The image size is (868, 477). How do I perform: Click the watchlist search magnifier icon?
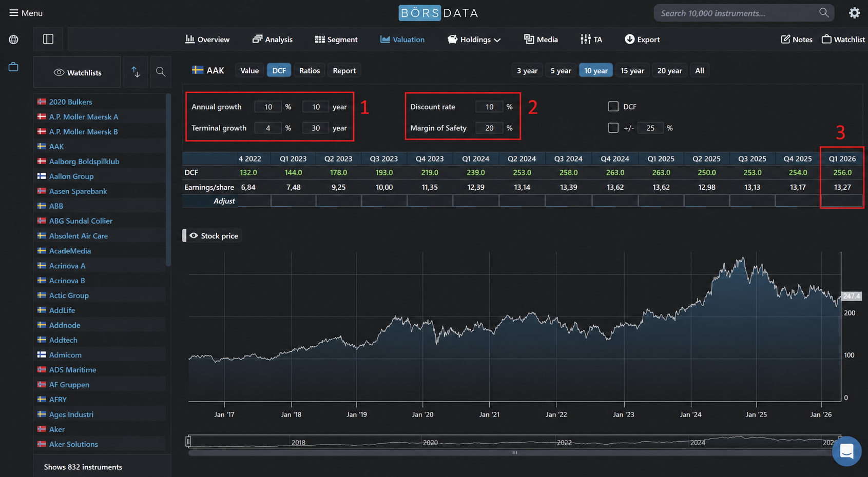161,72
